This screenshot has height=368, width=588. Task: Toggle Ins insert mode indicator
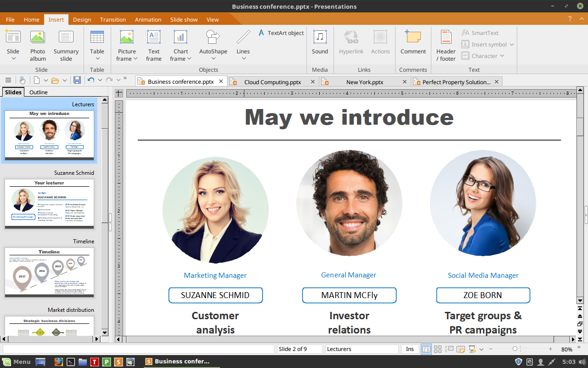click(x=410, y=349)
